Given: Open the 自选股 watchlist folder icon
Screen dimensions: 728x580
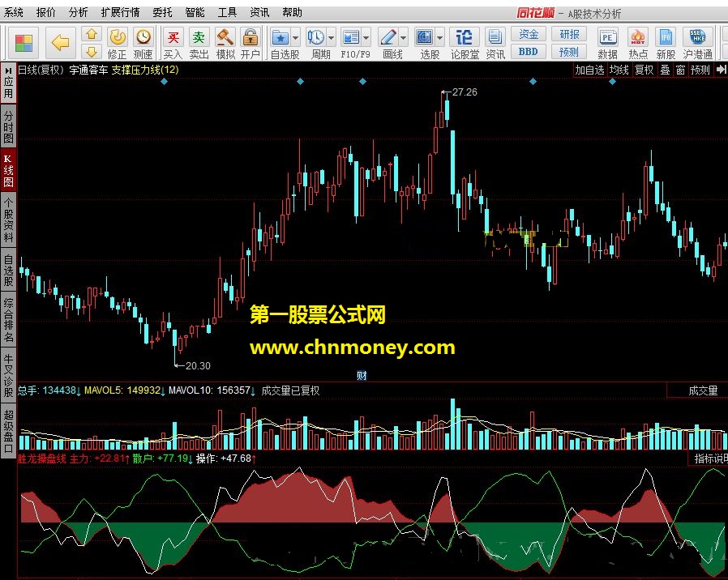Looking at the screenshot, I should click(280, 38).
